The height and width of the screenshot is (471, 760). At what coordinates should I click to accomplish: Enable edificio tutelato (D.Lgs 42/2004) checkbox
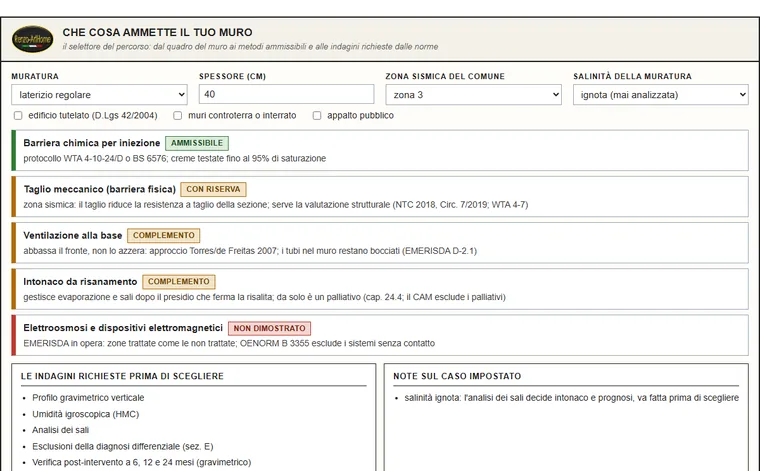point(18,115)
